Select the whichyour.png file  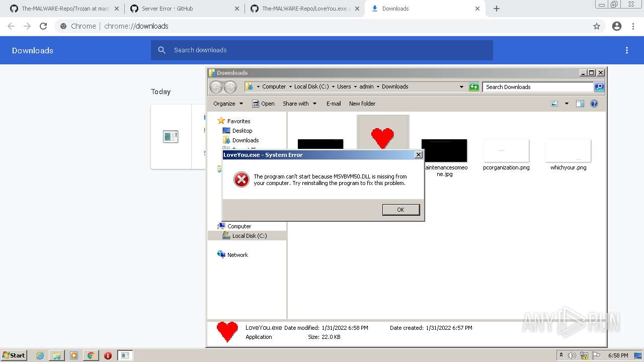[568, 155]
